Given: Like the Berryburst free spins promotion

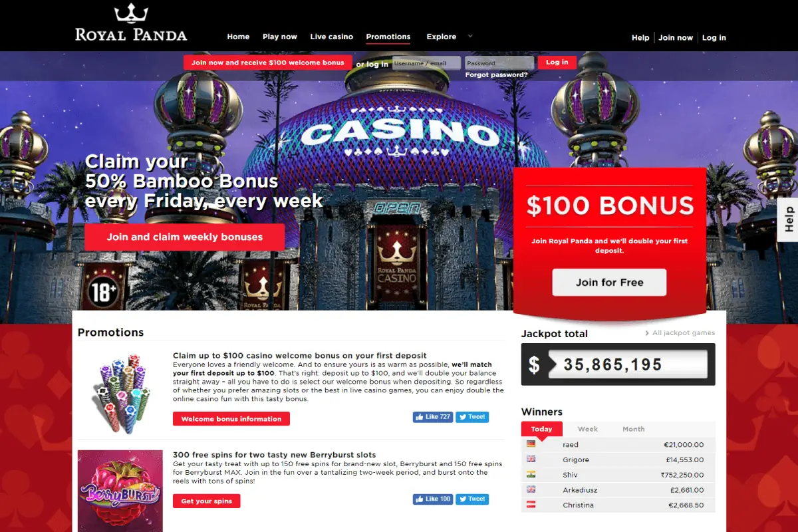Looking at the screenshot, I should pos(432,499).
